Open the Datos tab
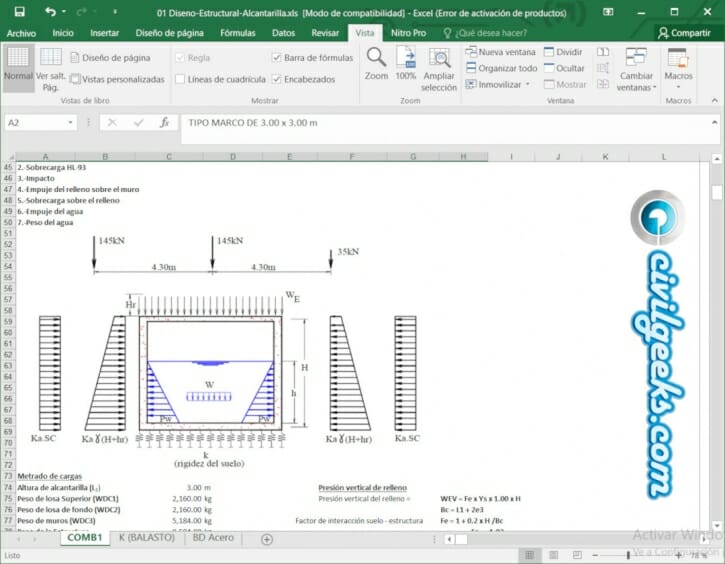Image resolution: width=725 pixels, height=564 pixels. tap(283, 33)
